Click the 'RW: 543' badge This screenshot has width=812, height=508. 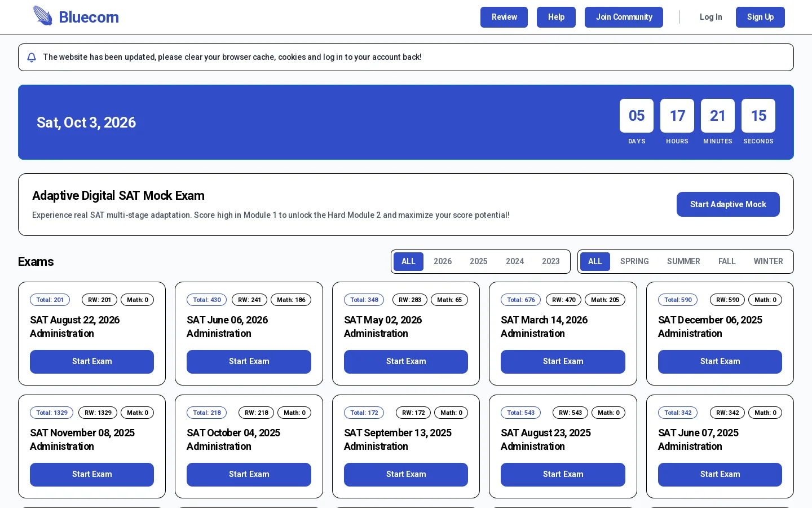(x=570, y=413)
